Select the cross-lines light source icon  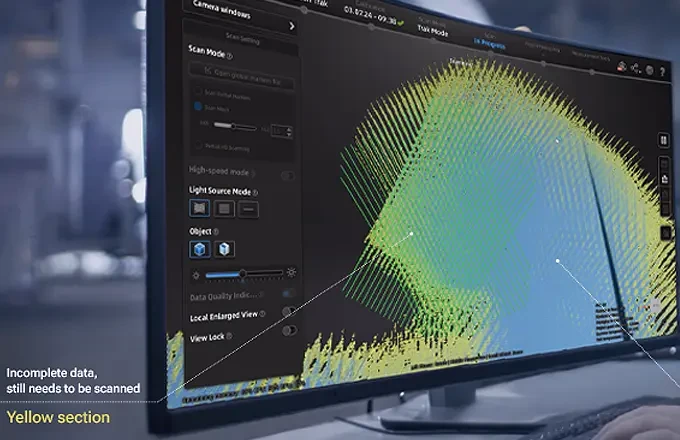click(199, 208)
